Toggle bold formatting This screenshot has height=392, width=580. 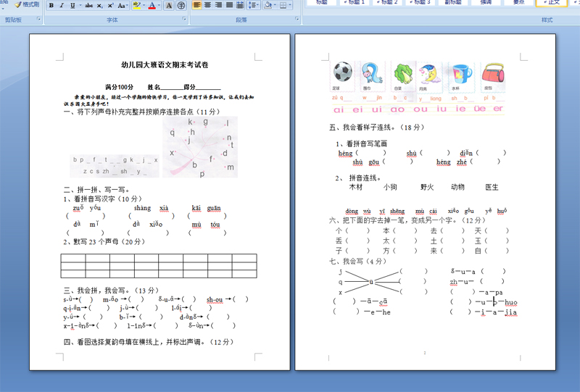(x=51, y=5)
